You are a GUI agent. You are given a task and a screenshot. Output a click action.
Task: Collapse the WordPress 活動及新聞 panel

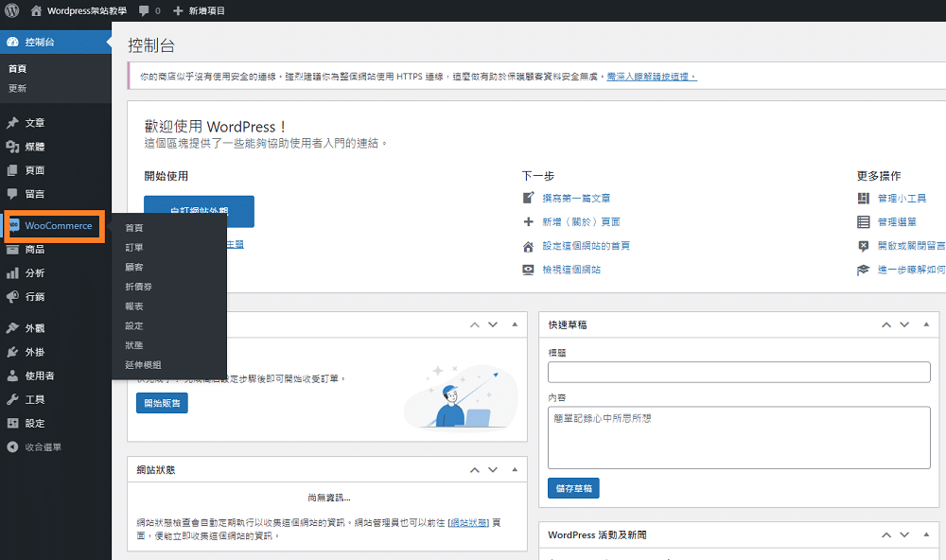click(x=926, y=534)
